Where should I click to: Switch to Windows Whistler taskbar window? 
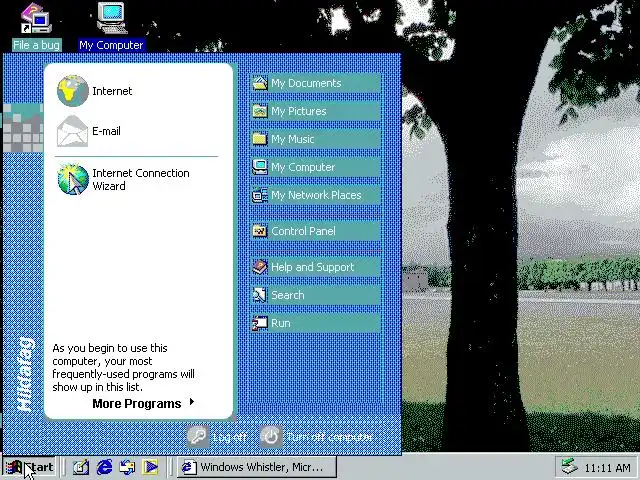coord(257,467)
